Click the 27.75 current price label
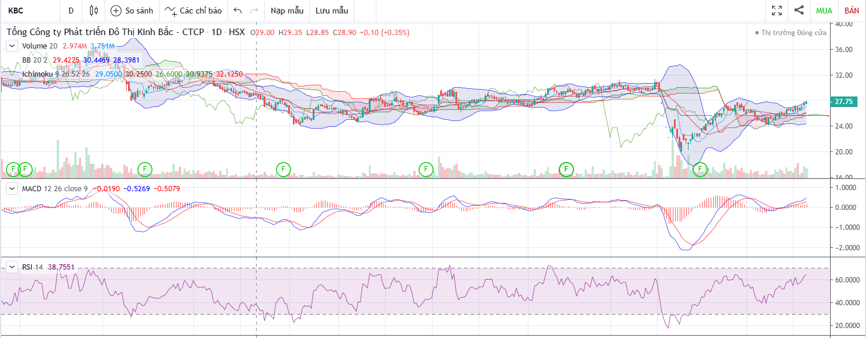868x338 pixels. (x=844, y=102)
